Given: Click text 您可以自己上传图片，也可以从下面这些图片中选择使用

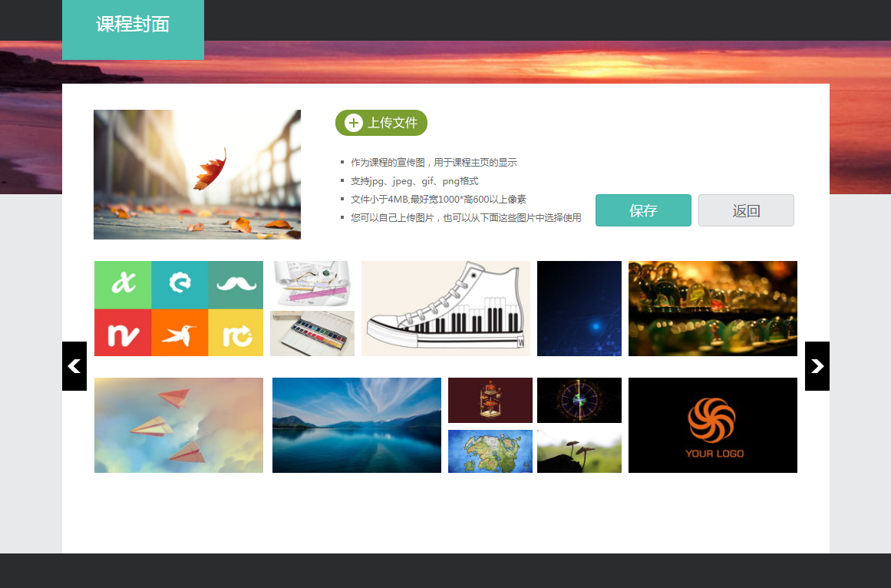Looking at the screenshot, I should tap(466, 217).
